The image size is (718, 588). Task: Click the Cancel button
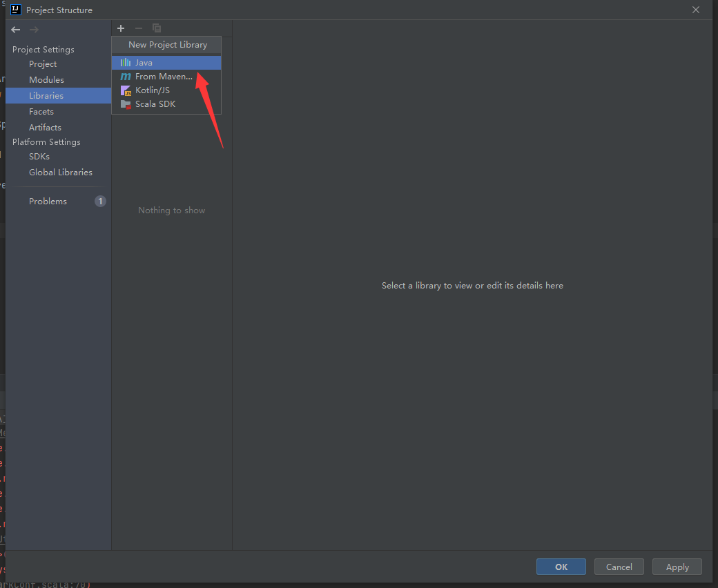coord(619,567)
